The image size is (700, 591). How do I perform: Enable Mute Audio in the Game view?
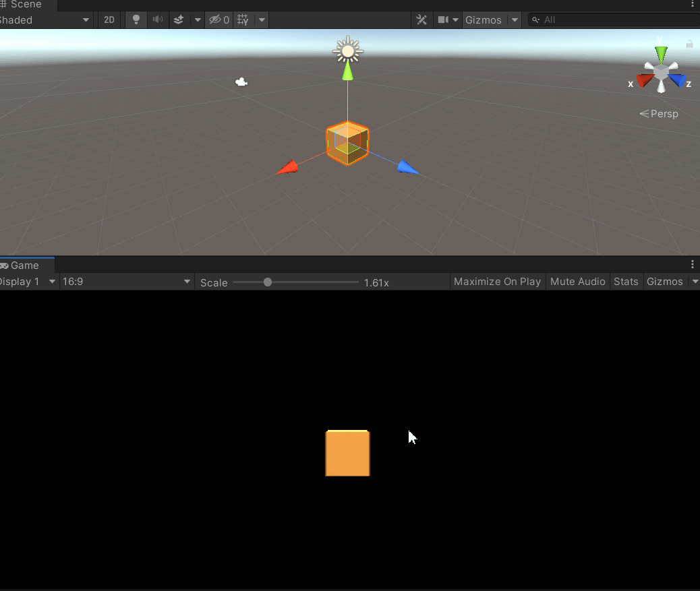[x=578, y=282]
